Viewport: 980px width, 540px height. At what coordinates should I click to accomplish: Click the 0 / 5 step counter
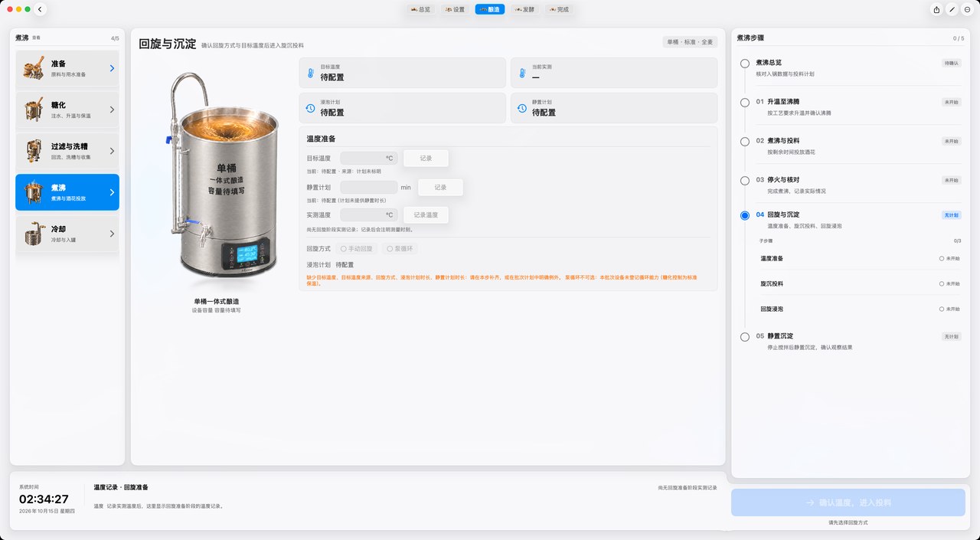(959, 38)
